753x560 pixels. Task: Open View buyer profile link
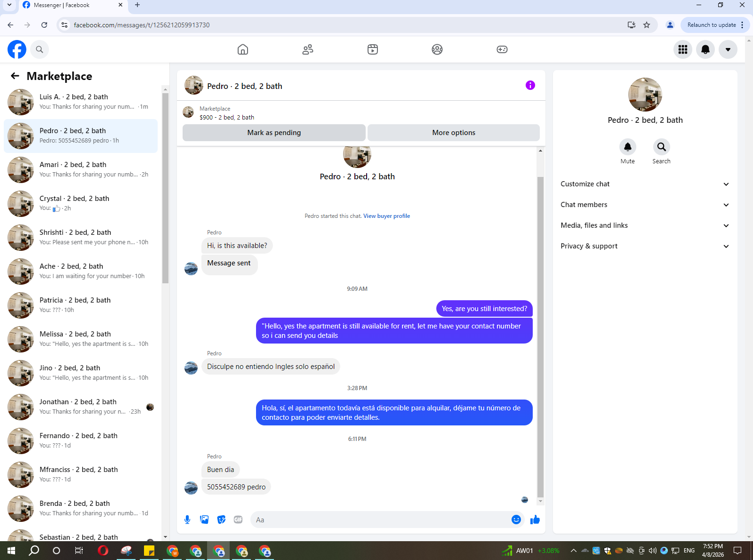click(x=386, y=216)
